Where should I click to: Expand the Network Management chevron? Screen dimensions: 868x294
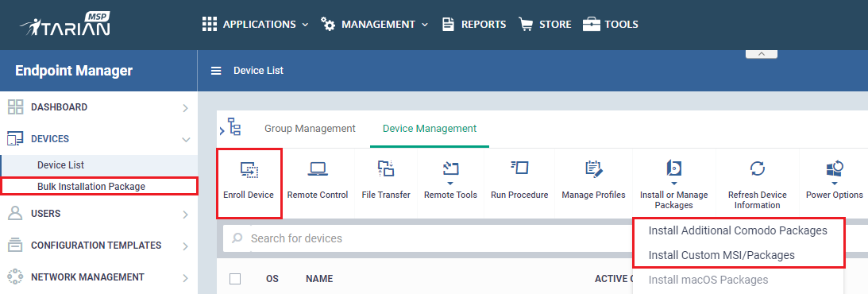pyautogui.click(x=186, y=277)
